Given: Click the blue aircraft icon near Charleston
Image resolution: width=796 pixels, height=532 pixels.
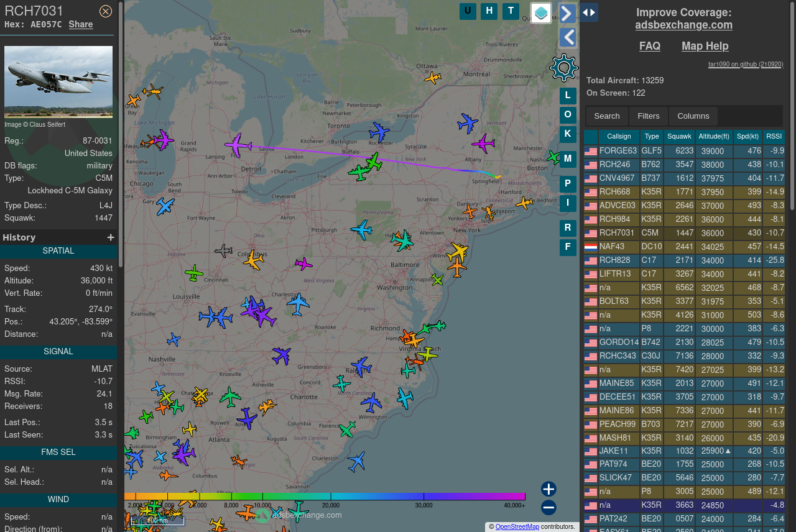Looking at the screenshot, I should [x=298, y=304].
